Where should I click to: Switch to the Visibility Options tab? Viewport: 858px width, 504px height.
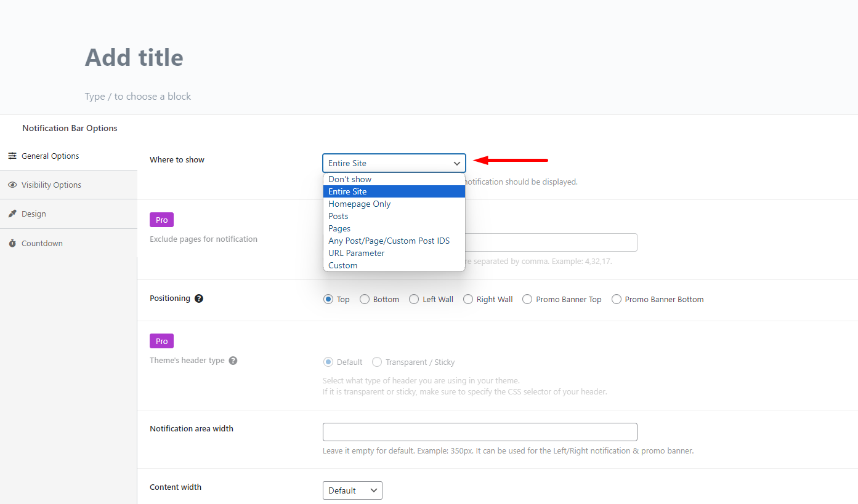point(51,185)
